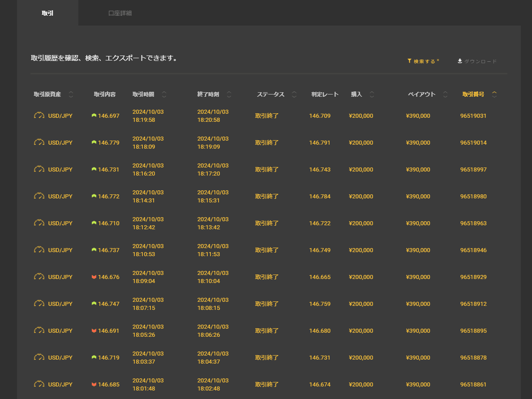Open the 検索する filter
Image resolution: width=532 pixels, height=399 pixels.
(x=424, y=61)
